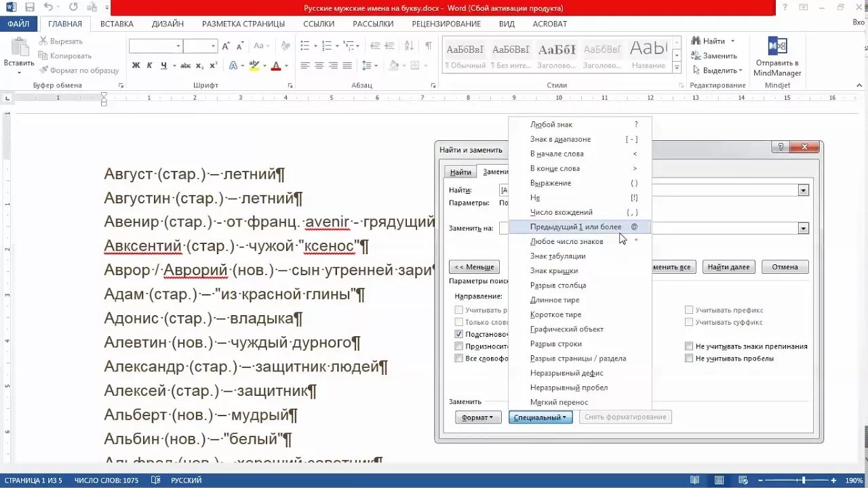The width and height of the screenshot is (868, 488).
Task: Apply numbered list icon
Action: 326,46
